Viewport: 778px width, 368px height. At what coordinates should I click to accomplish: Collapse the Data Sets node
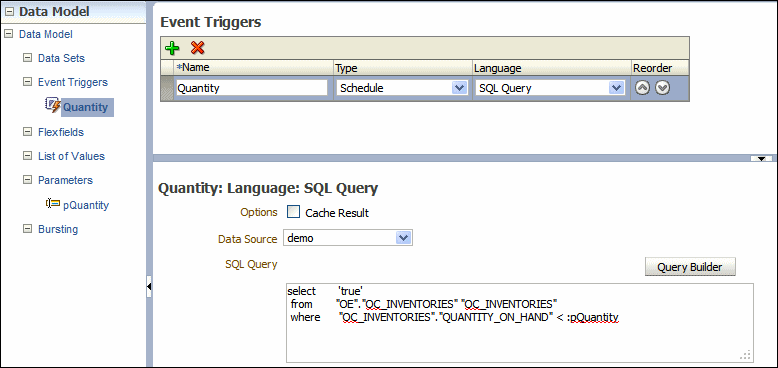tap(27, 58)
